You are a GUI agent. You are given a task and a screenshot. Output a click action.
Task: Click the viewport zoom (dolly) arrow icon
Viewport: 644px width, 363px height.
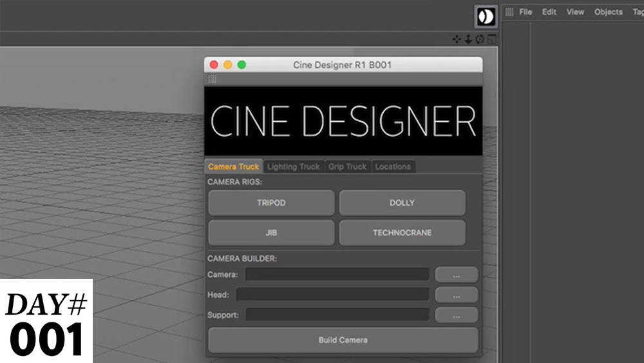tap(468, 39)
